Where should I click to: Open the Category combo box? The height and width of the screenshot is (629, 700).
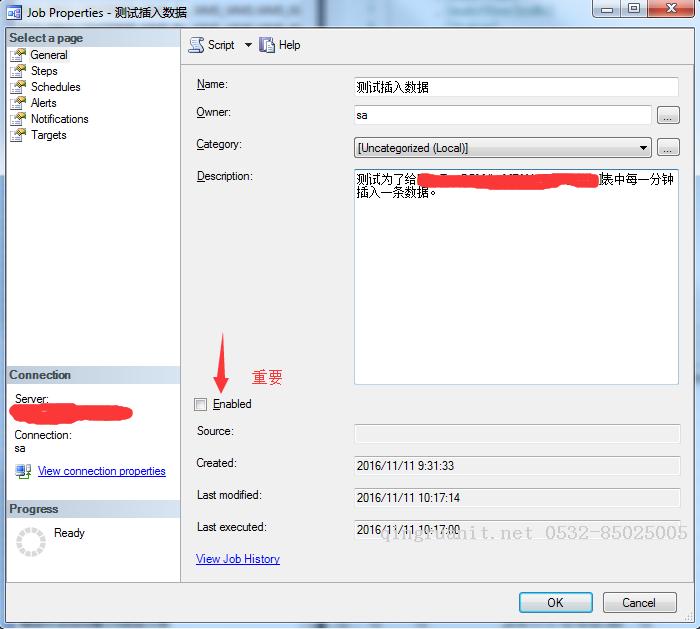coord(503,148)
